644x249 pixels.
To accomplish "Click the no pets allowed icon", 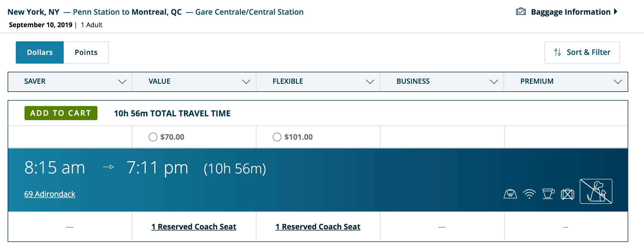I will coord(596,191).
